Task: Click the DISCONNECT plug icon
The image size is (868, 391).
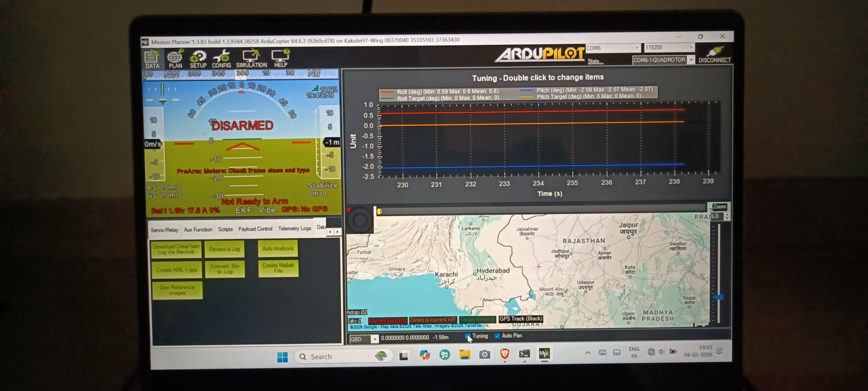Action: coord(714,54)
